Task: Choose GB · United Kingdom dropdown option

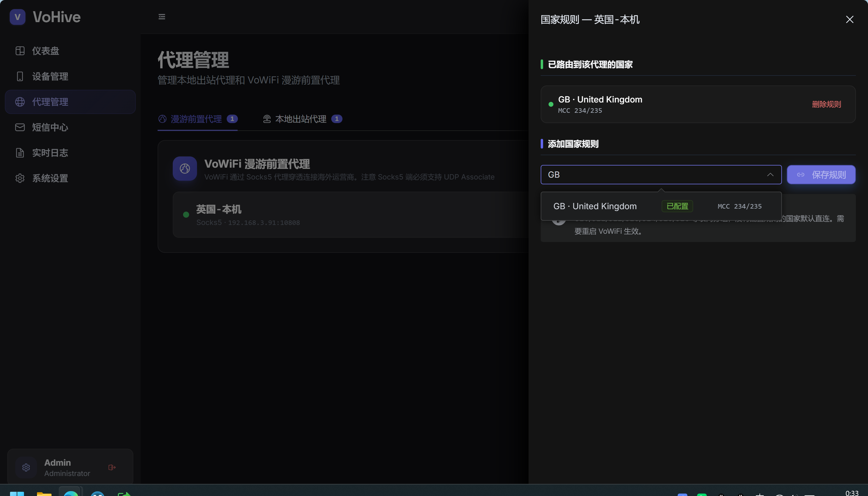Action: point(661,206)
